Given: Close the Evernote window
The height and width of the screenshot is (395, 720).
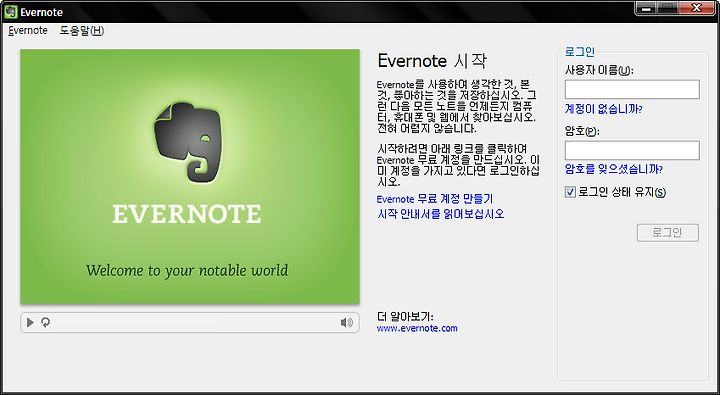Looking at the screenshot, I should (x=696, y=8).
